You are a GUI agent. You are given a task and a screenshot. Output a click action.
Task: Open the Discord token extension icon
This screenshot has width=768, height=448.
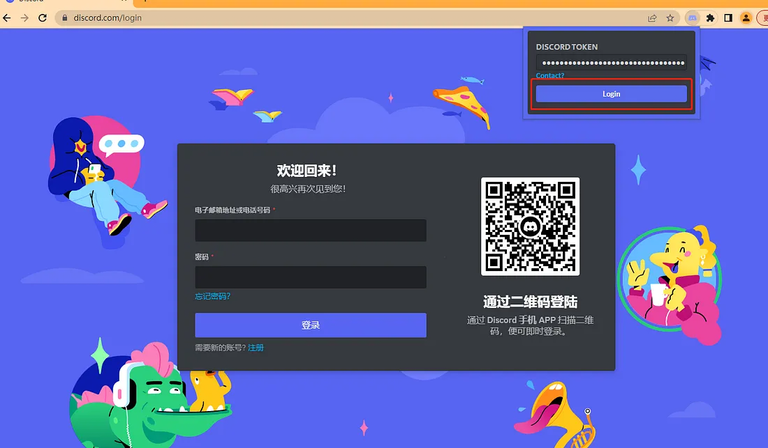pos(693,18)
